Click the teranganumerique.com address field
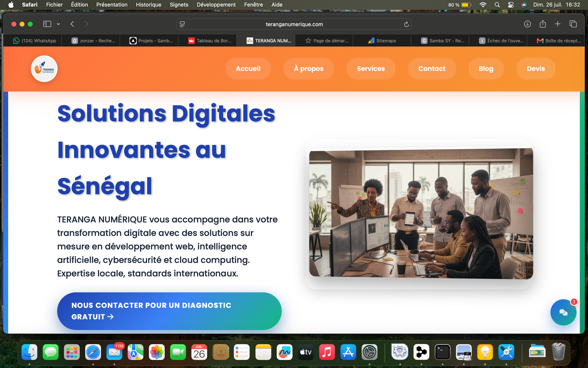588x368 pixels. (x=294, y=24)
